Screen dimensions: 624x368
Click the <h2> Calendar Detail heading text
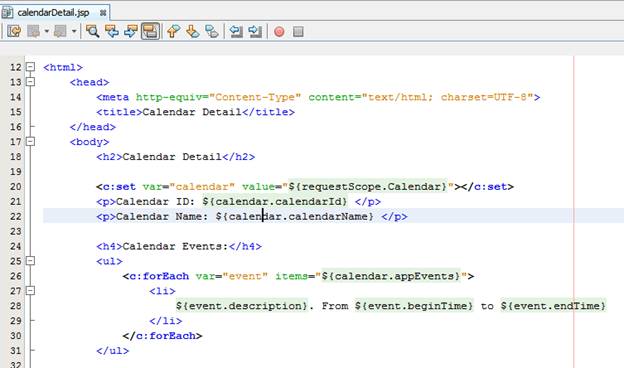click(x=172, y=157)
